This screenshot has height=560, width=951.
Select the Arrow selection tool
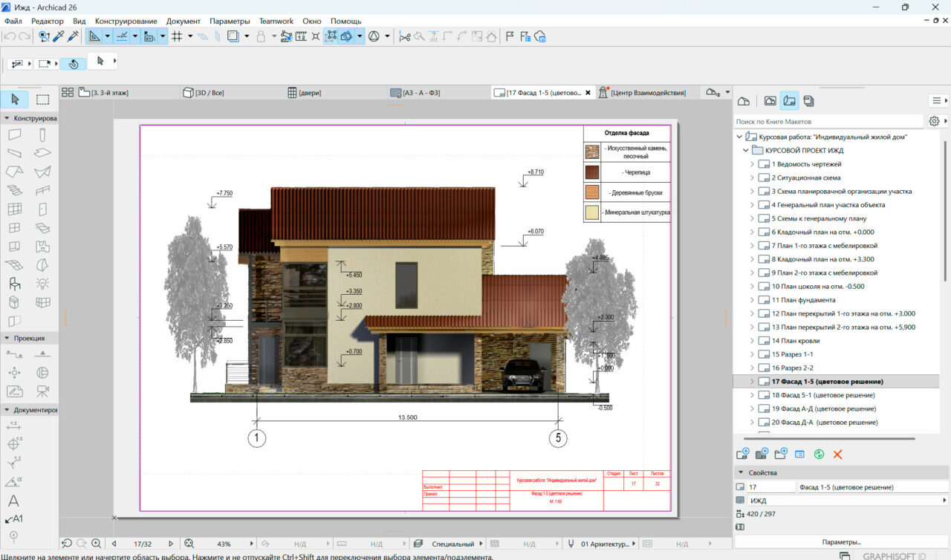(x=16, y=100)
